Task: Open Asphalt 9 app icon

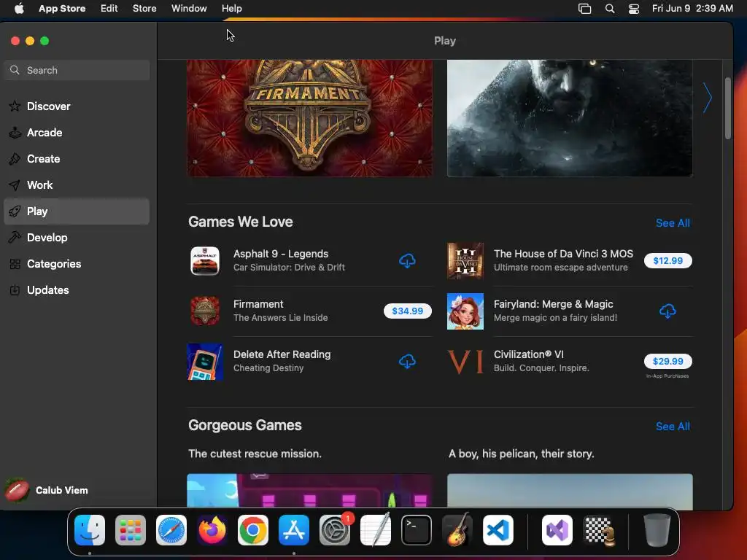Action: coord(205,260)
